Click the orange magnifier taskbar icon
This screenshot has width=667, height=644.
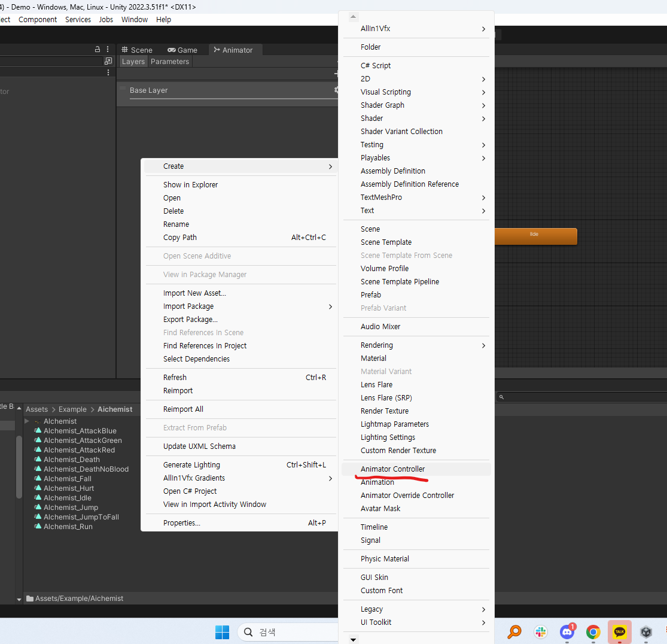tap(514, 632)
